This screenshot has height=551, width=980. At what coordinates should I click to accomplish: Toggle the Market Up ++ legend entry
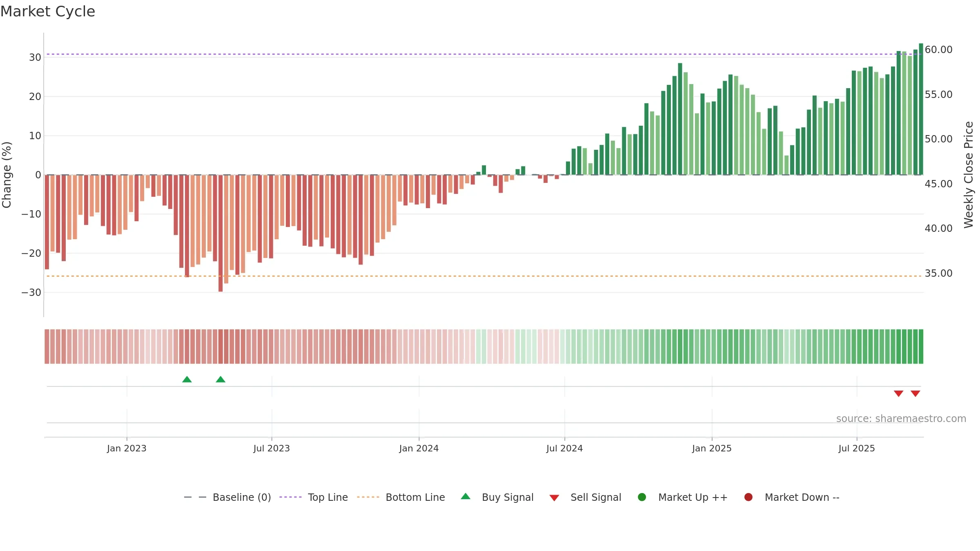click(683, 497)
